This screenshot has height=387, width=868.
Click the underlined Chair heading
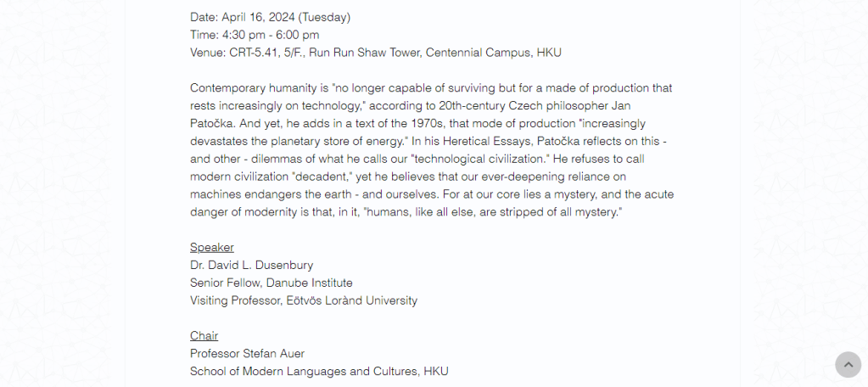point(204,335)
